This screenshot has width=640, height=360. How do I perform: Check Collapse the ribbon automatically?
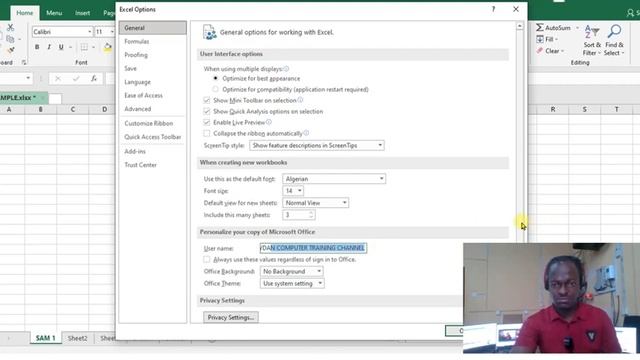click(x=207, y=133)
